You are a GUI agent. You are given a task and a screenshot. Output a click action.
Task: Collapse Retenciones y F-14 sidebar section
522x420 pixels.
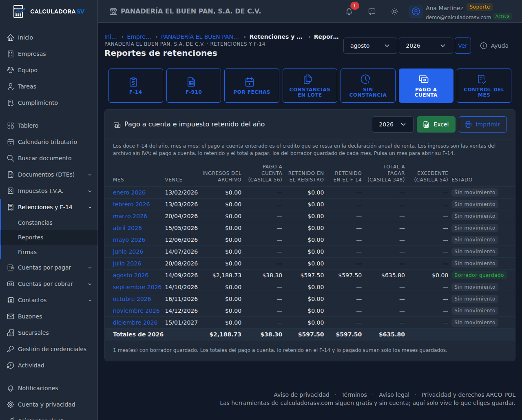[x=49, y=207]
